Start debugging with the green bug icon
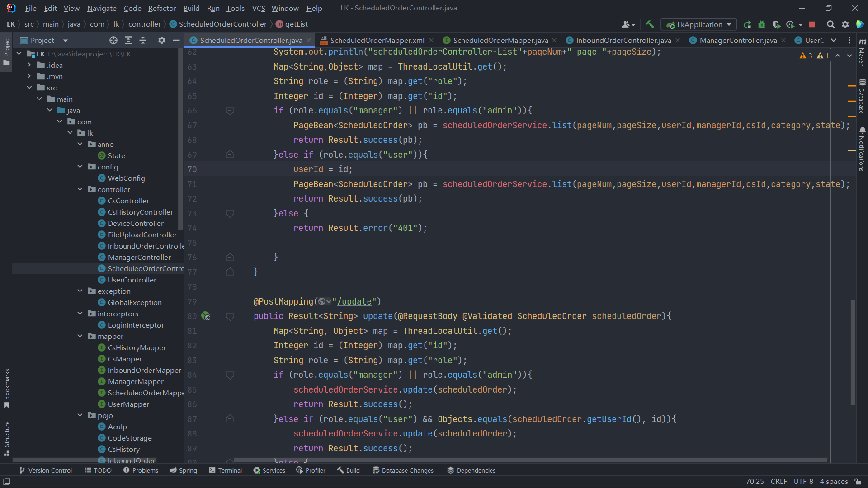The image size is (868, 488). (762, 24)
